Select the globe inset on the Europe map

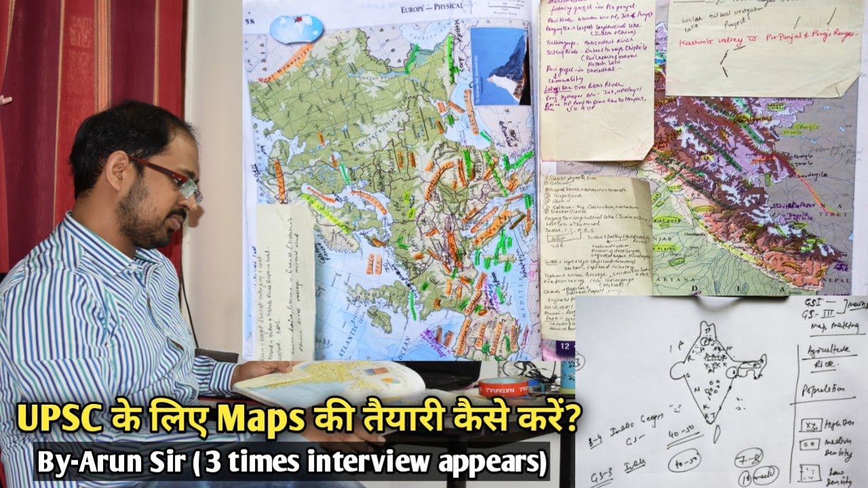pos(297,30)
